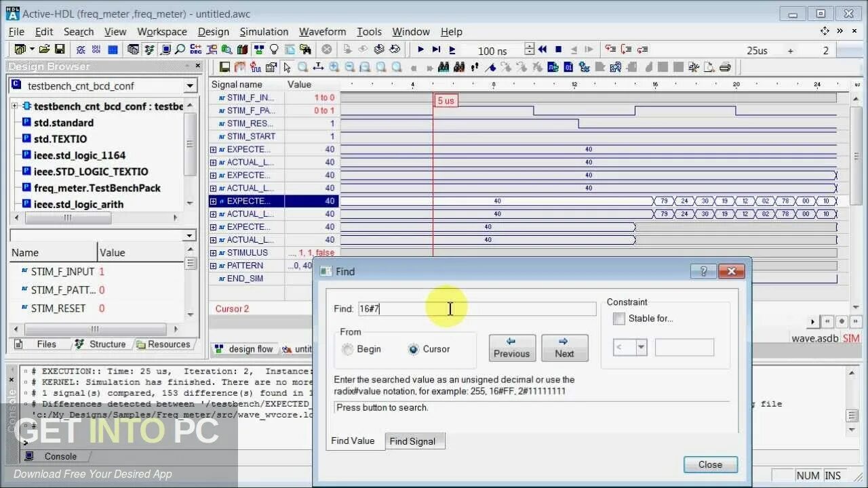Open the Design menu
Image resolution: width=868 pixels, height=488 pixels.
(x=214, y=32)
